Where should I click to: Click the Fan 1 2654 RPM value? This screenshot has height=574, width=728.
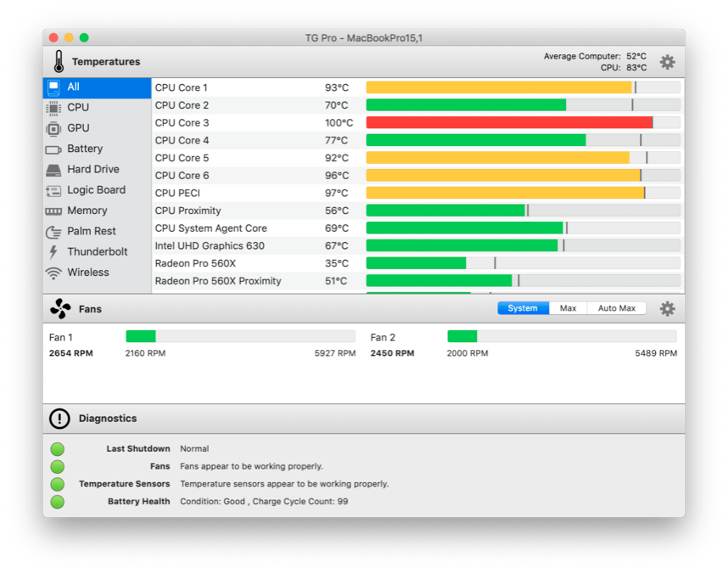[71, 353]
